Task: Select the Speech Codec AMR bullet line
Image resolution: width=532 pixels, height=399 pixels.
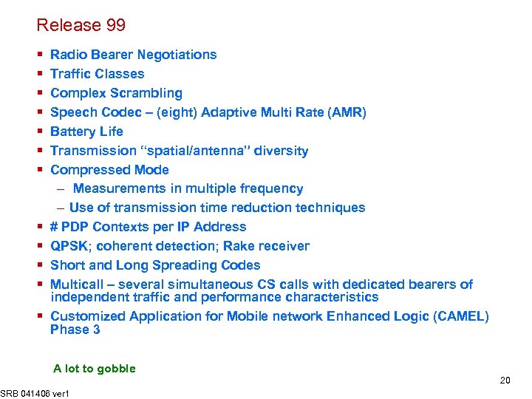Action: pyautogui.click(x=208, y=112)
